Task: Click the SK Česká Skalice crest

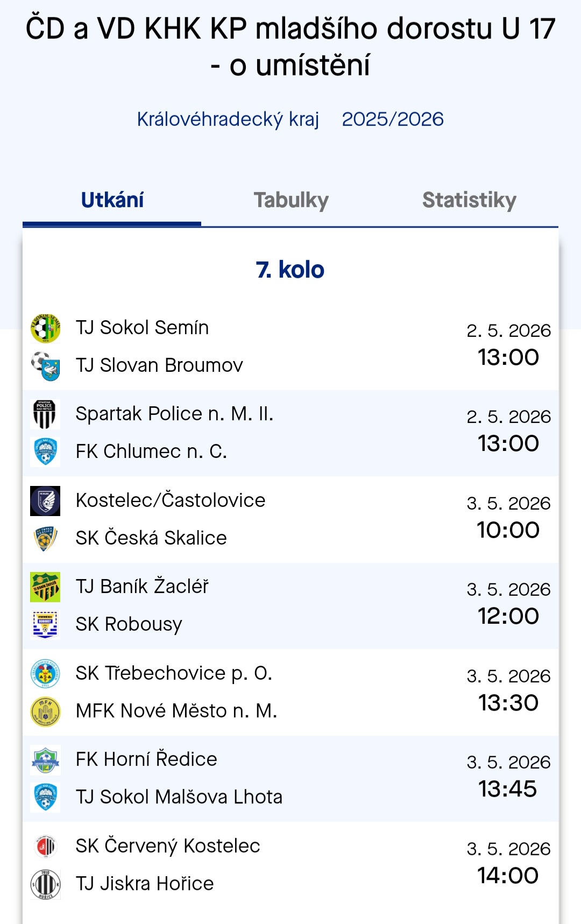Action: click(x=45, y=539)
